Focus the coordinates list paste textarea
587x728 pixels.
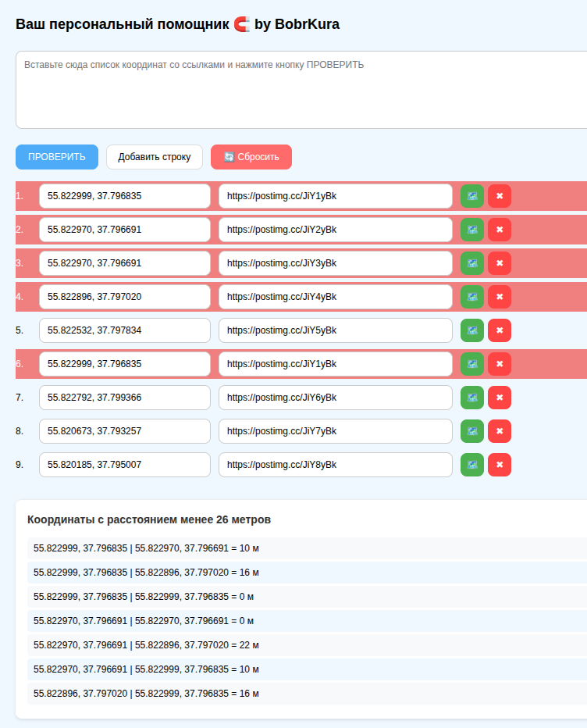click(301, 90)
